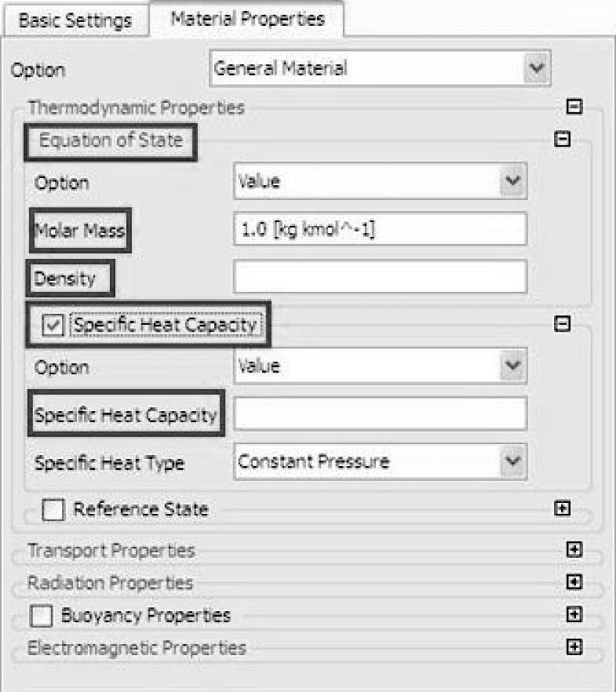616x692 pixels.
Task: Expand the Electromagnetic Properties section
Action: pos(574,647)
